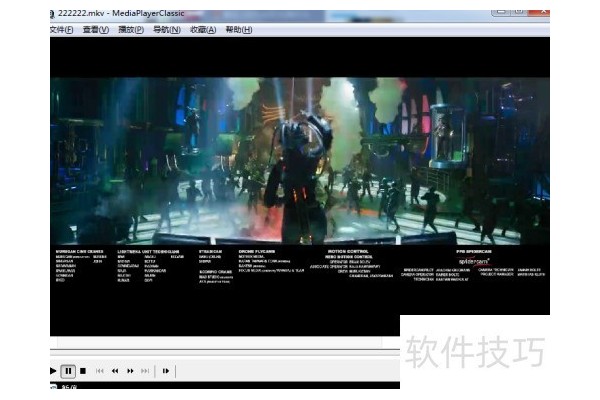Fast forward with increase speed button
The image size is (600, 400).
coord(130,371)
